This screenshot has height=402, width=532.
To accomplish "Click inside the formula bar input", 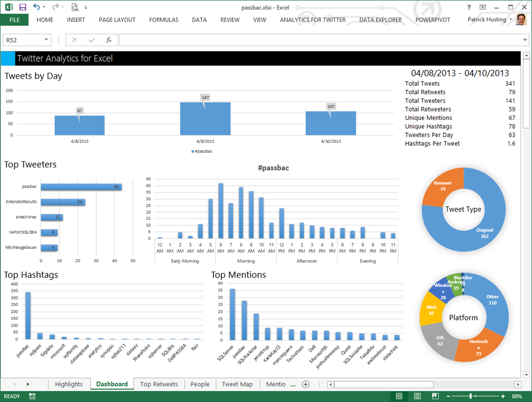I will pyautogui.click(x=320, y=40).
